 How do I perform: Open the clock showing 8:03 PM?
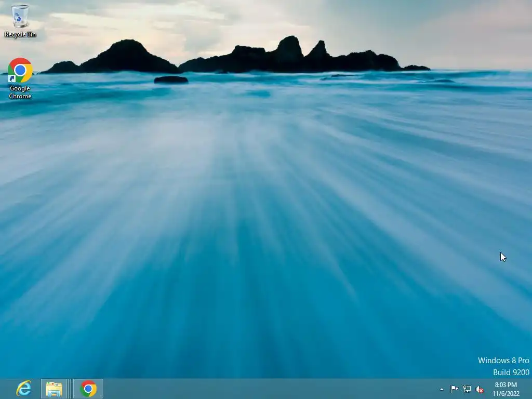[506, 389]
